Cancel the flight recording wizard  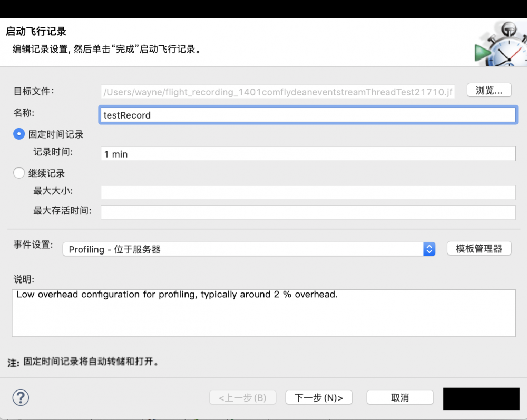click(400, 397)
